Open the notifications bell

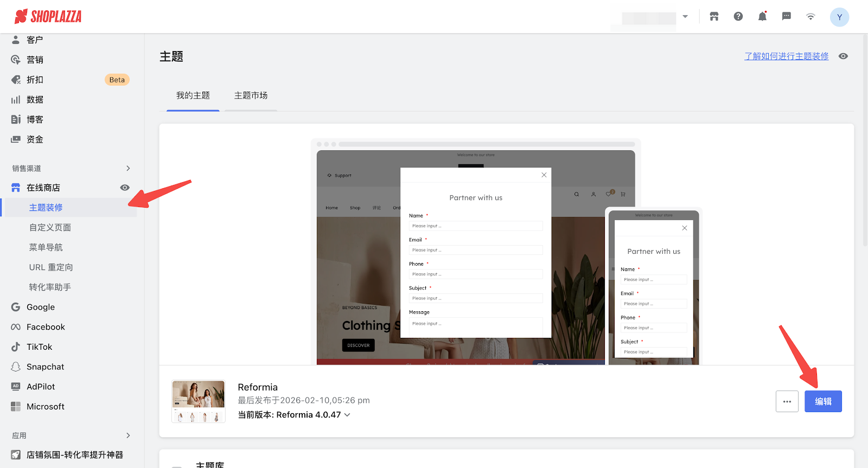pos(762,17)
